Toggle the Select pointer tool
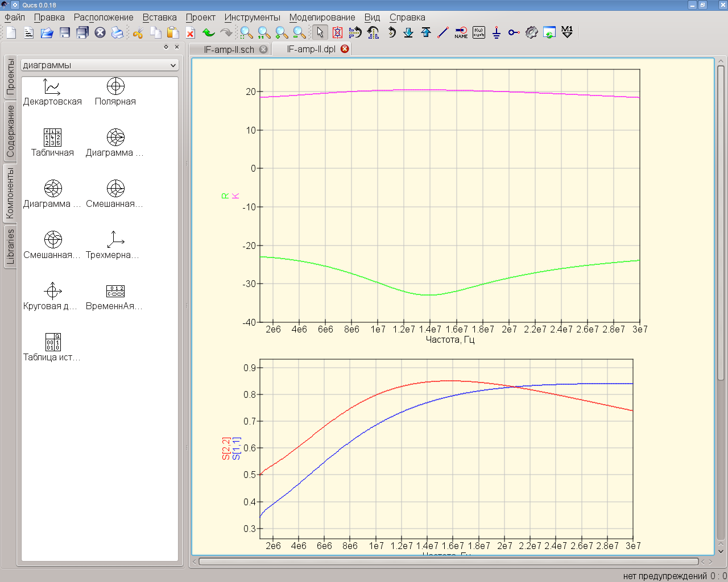Viewport: 728px width, 582px height. click(320, 32)
